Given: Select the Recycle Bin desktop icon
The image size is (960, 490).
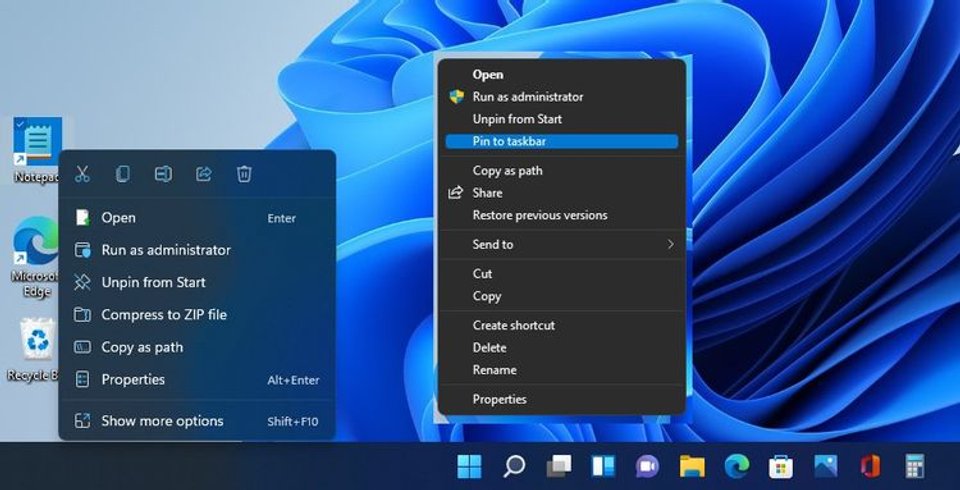Looking at the screenshot, I should 34,350.
